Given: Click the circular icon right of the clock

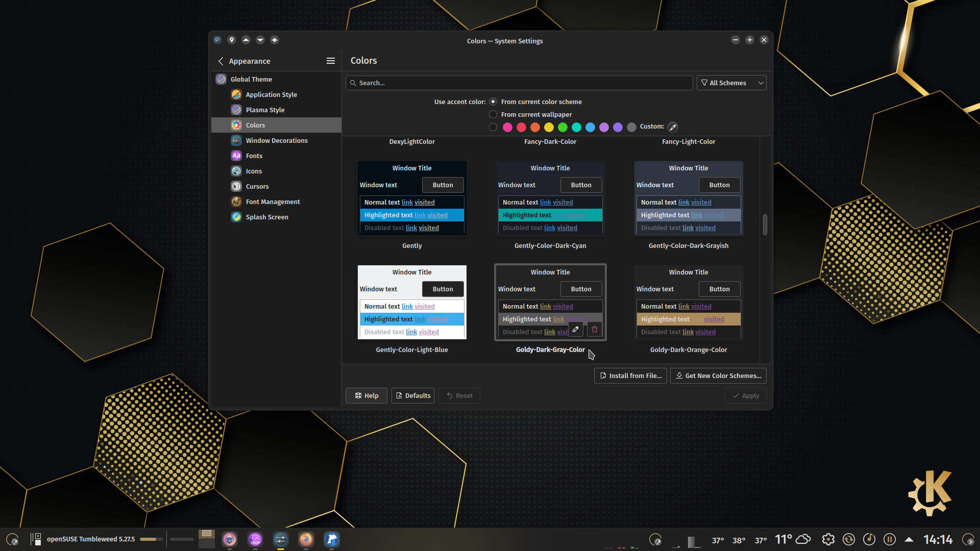Looking at the screenshot, I should tap(968, 539).
